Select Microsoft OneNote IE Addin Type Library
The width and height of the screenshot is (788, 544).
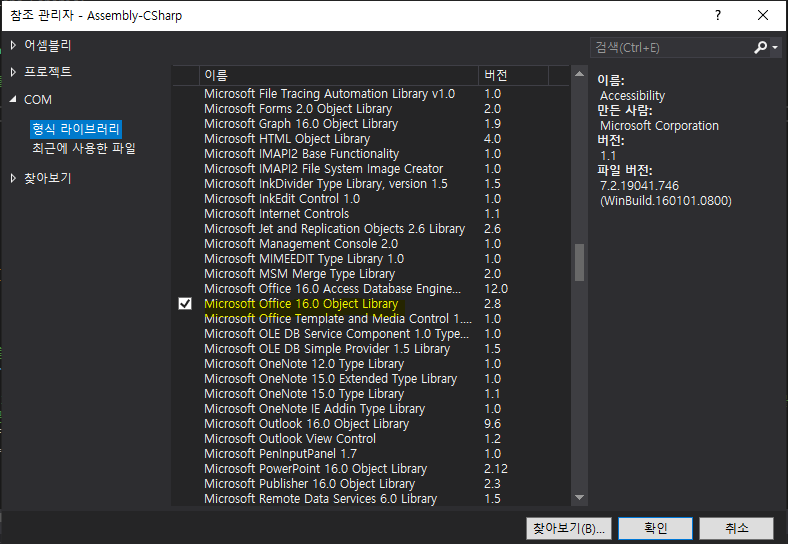[x=371, y=409]
